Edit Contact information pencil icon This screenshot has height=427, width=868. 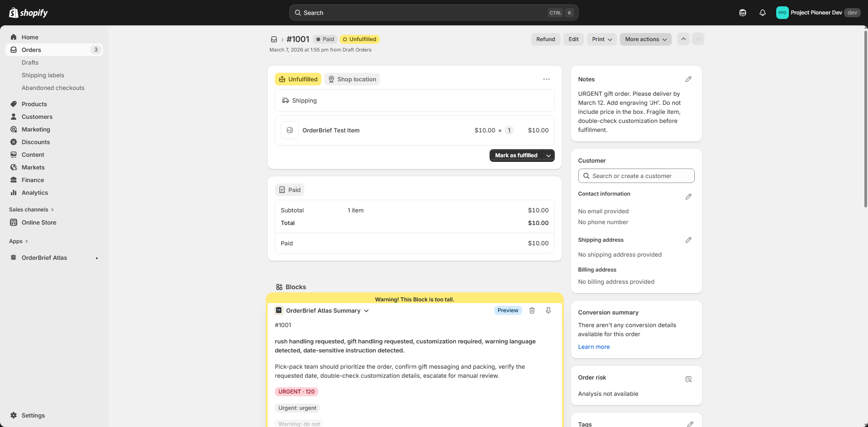tap(689, 197)
